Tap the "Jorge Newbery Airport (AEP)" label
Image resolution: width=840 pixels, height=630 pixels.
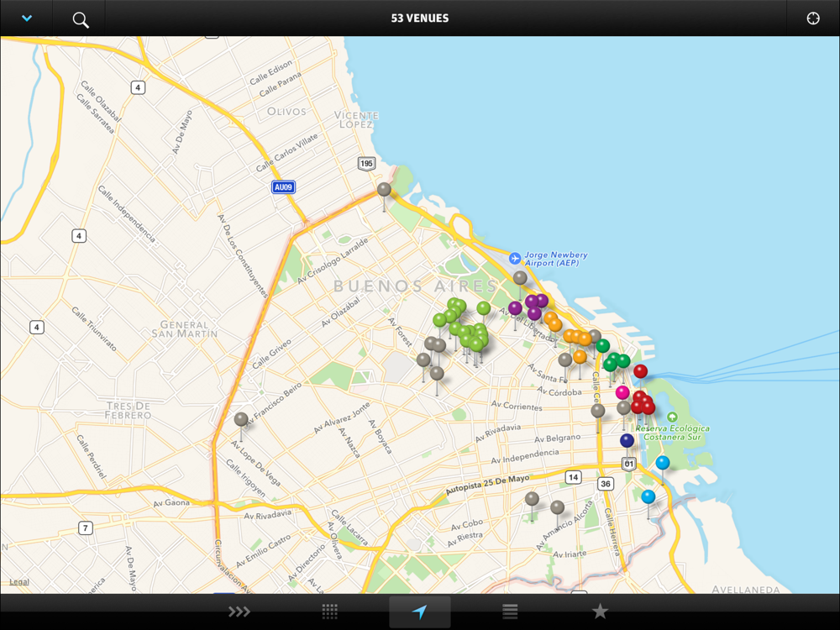point(555,259)
